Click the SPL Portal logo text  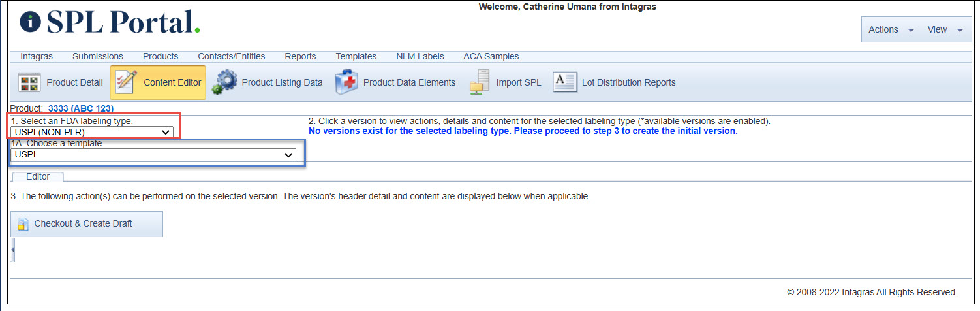tap(123, 22)
